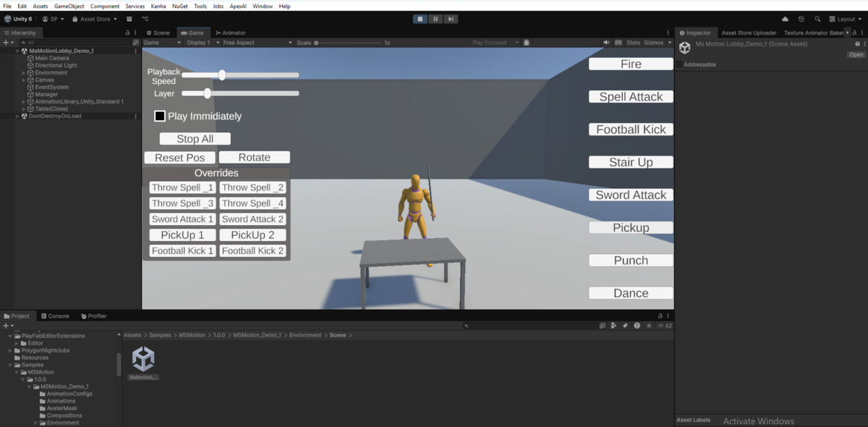Open the Display 1 dropdown

pos(202,43)
